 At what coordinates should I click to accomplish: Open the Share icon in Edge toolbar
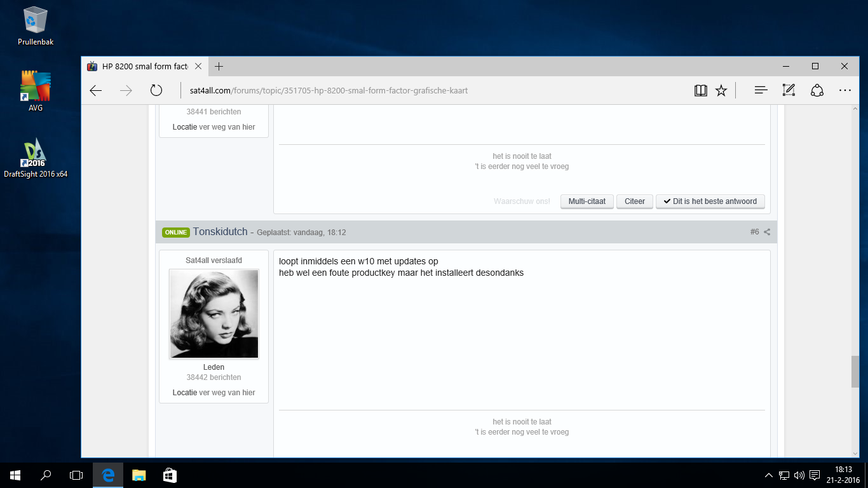pos(817,91)
